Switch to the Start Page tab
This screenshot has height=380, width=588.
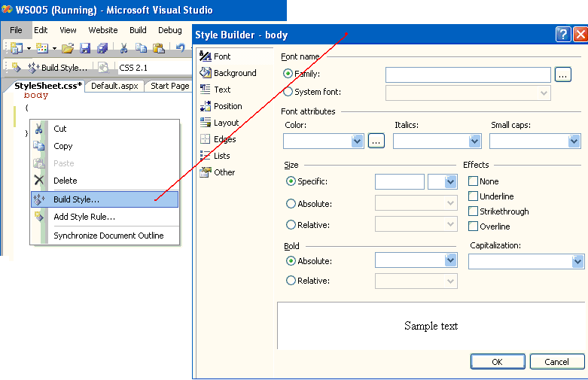point(169,86)
